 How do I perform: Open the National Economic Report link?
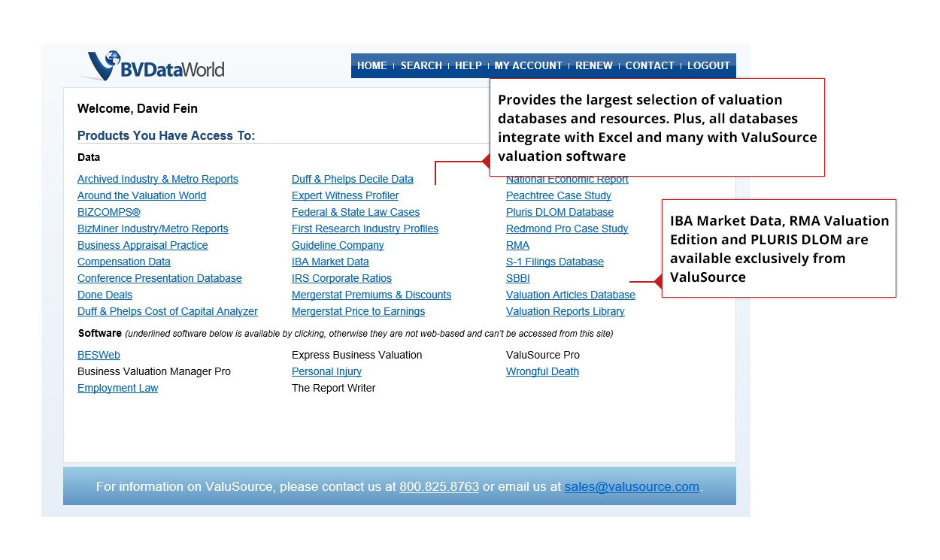(567, 180)
